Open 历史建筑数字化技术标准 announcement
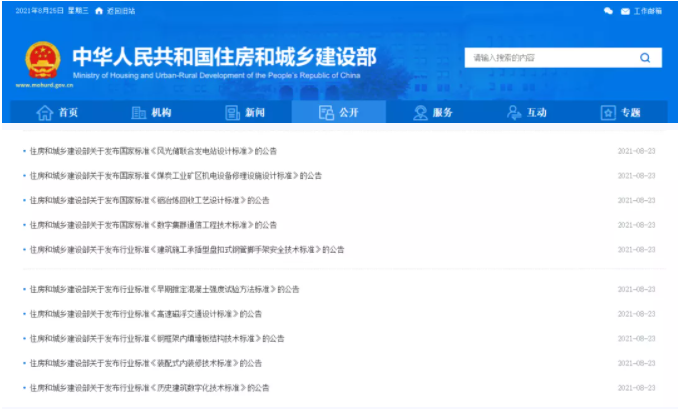Image resolution: width=678 pixels, height=409 pixels. [x=149, y=387]
